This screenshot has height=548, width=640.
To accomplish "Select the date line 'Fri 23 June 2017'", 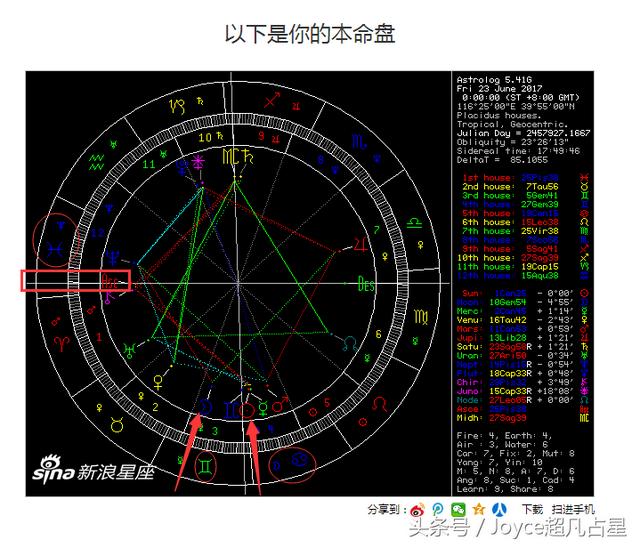I will (x=499, y=89).
